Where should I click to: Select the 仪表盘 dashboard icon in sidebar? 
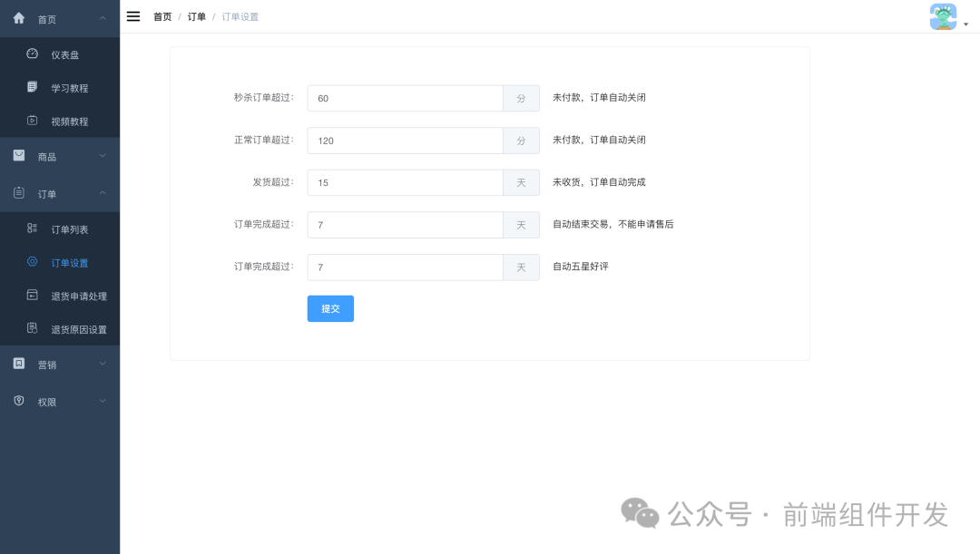(34, 54)
